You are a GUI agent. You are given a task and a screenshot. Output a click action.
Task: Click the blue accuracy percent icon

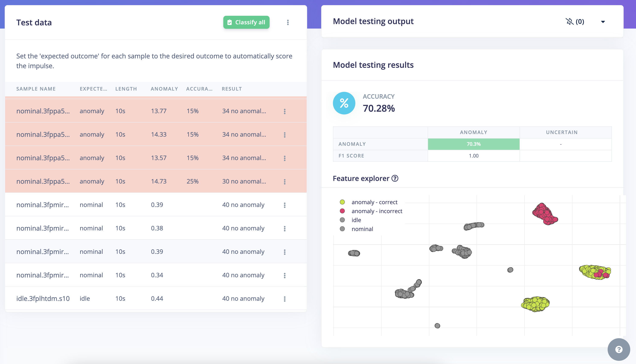(344, 103)
